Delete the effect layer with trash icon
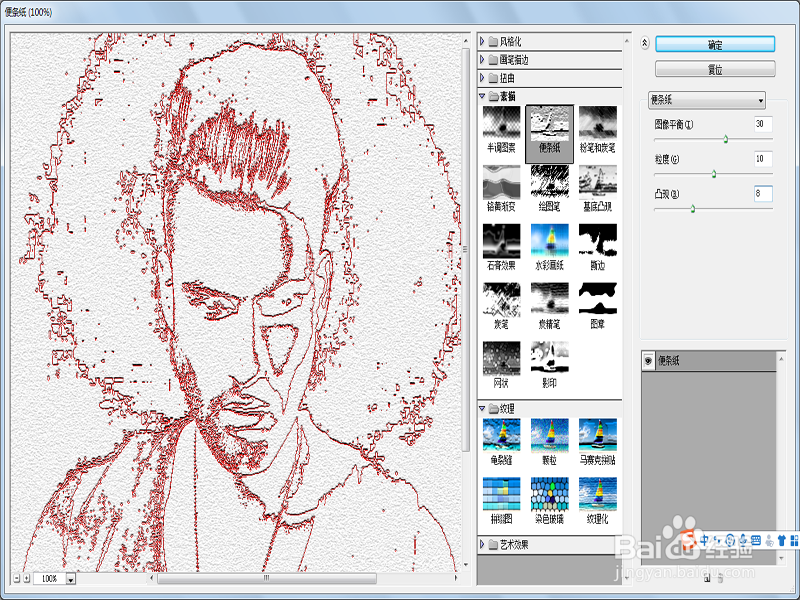Viewport: 800px width, 600px height. 720,578
